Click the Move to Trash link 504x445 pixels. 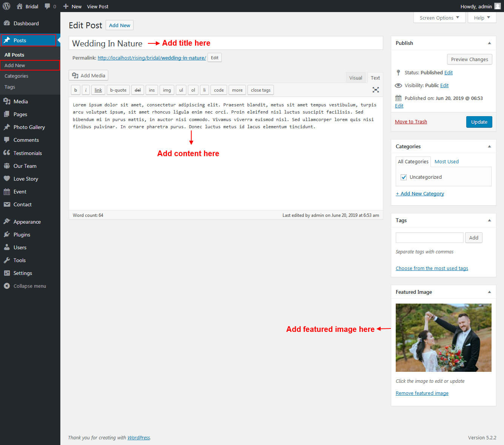click(411, 121)
